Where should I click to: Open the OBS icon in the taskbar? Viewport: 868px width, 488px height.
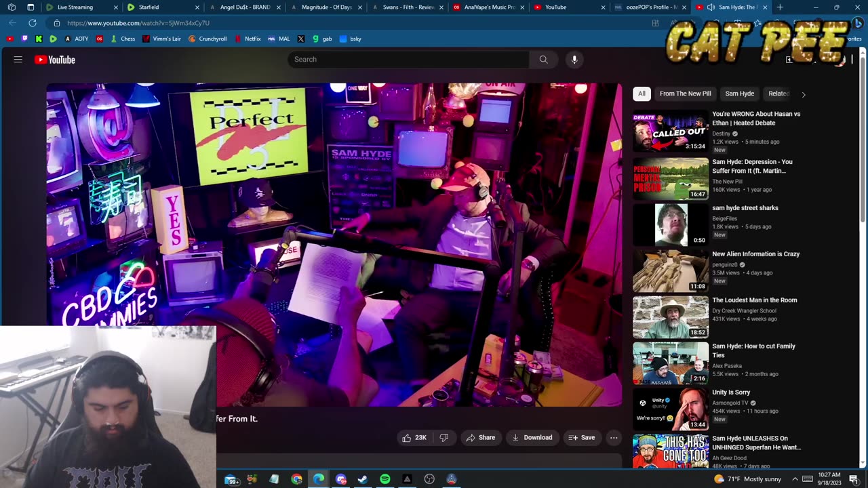429,479
